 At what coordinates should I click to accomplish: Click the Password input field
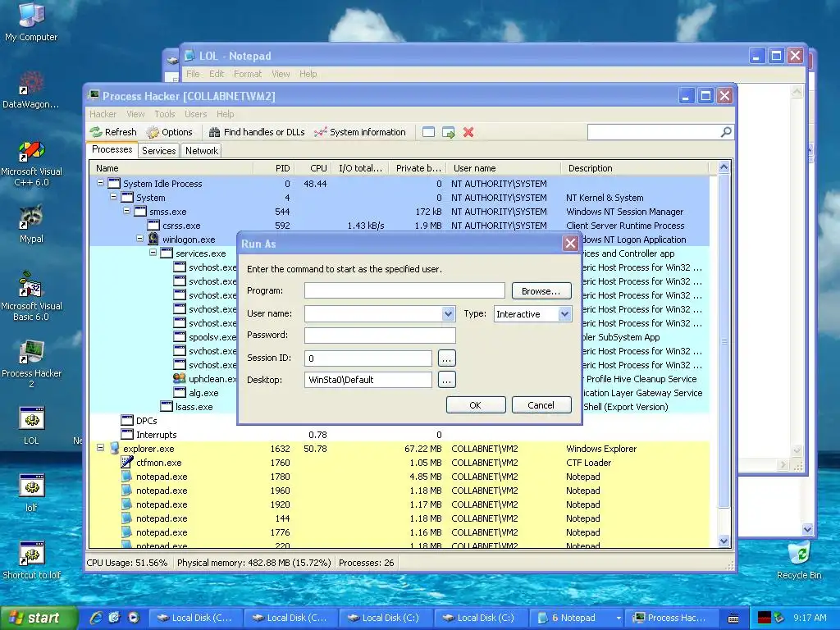[x=380, y=336]
